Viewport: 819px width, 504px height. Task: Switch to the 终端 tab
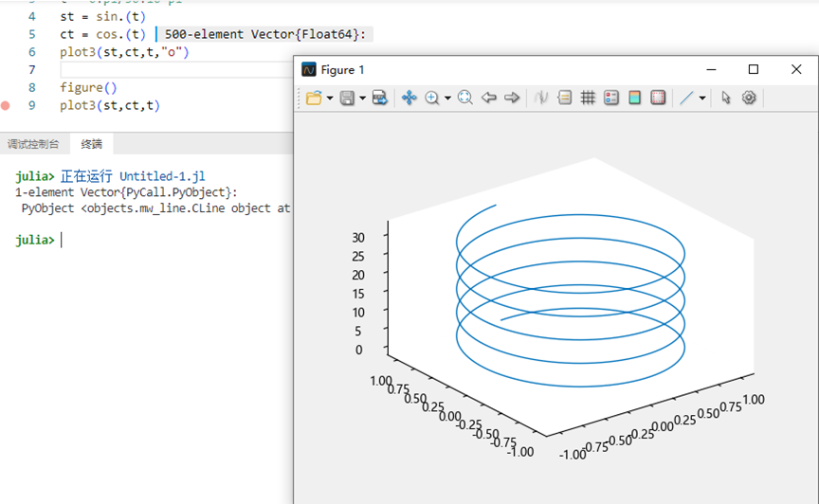point(91,144)
